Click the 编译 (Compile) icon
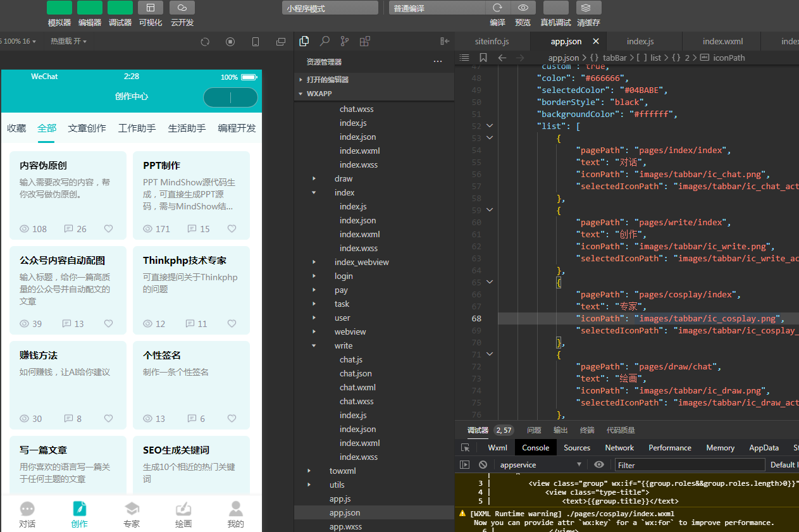Image resolution: width=799 pixels, height=532 pixels. (497, 8)
